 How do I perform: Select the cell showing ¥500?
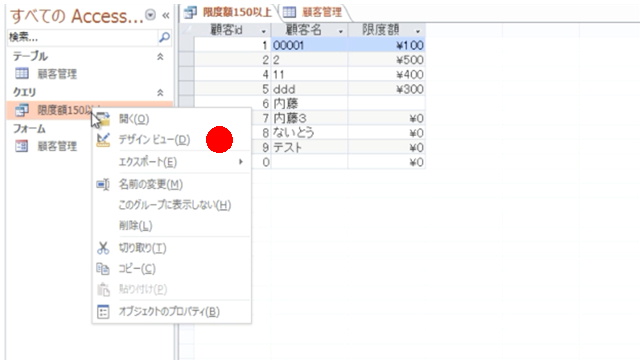(387, 60)
